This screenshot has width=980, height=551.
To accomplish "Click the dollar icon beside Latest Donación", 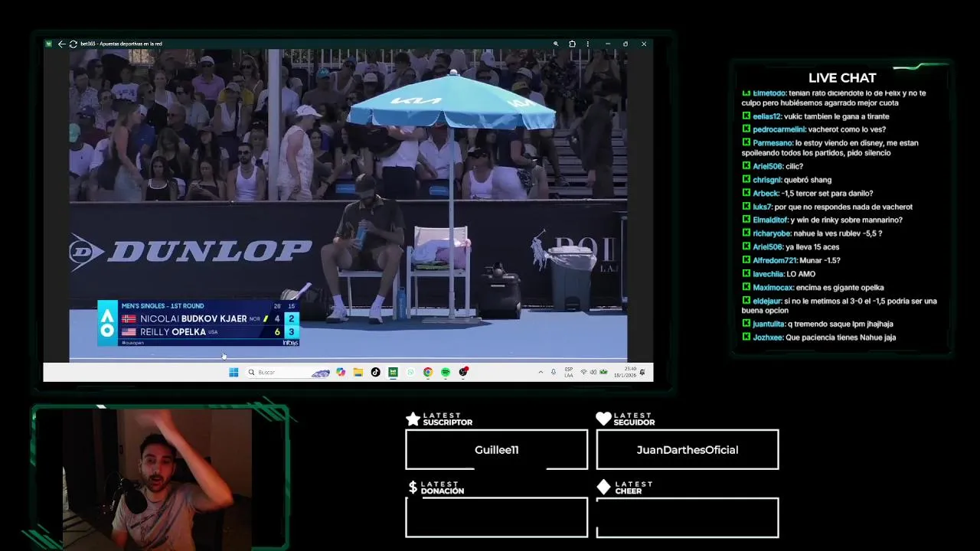I will click(x=413, y=487).
